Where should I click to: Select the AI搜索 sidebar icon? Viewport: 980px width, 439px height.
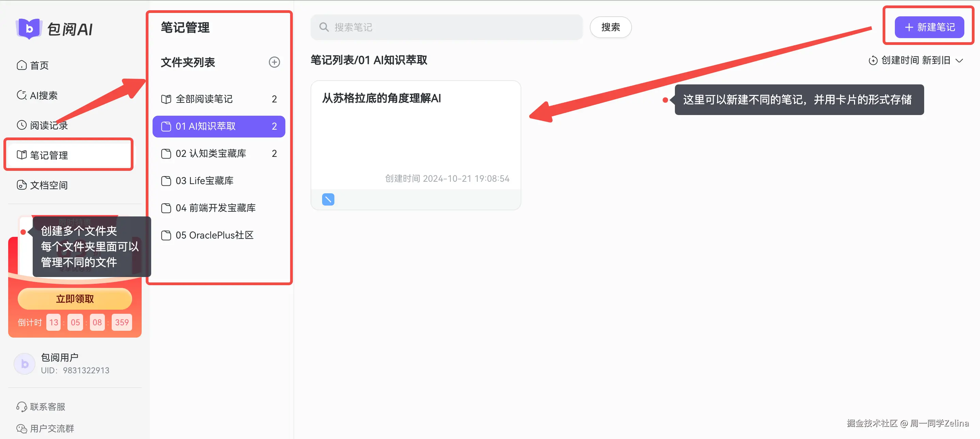pyautogui.click(x=22, y=95)
